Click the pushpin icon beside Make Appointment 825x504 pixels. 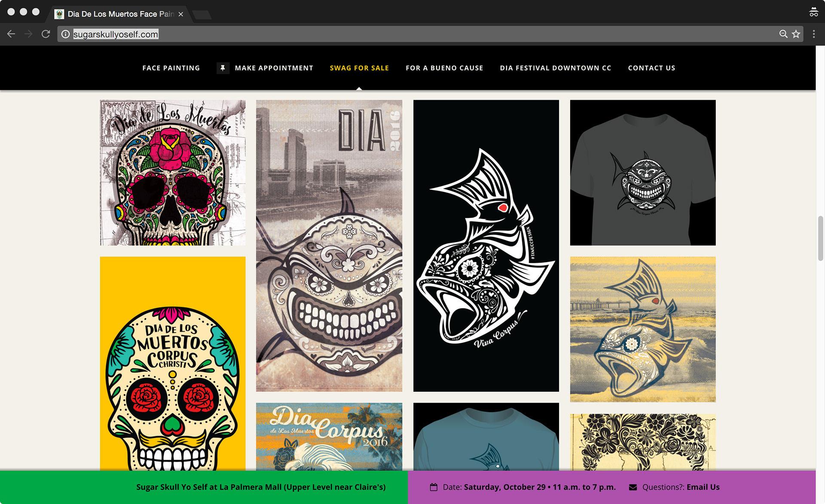coord(223,68)
